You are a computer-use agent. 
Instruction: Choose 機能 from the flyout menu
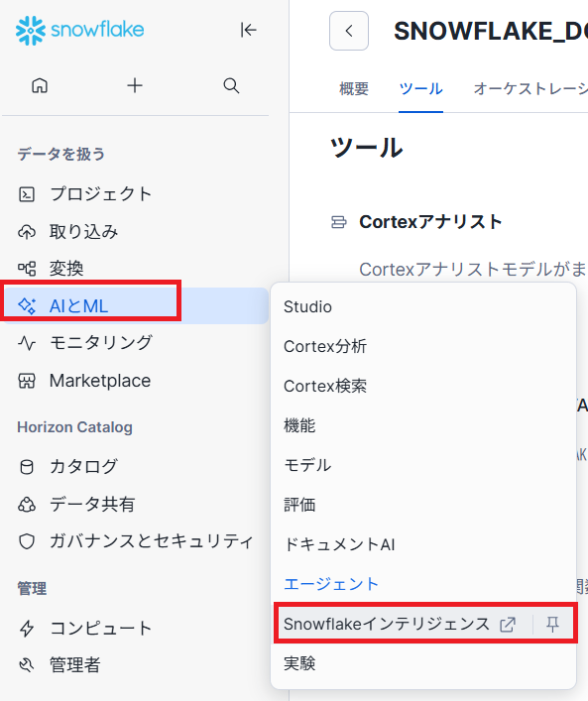[423, 425]
